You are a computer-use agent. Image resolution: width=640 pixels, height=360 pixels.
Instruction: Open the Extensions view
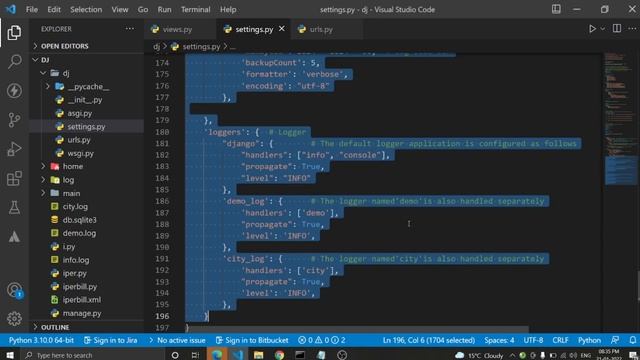[x=14, y=178]
